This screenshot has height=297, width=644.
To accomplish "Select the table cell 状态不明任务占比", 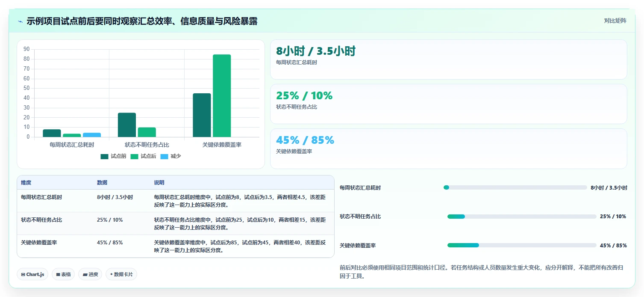I will coord(41,220).
